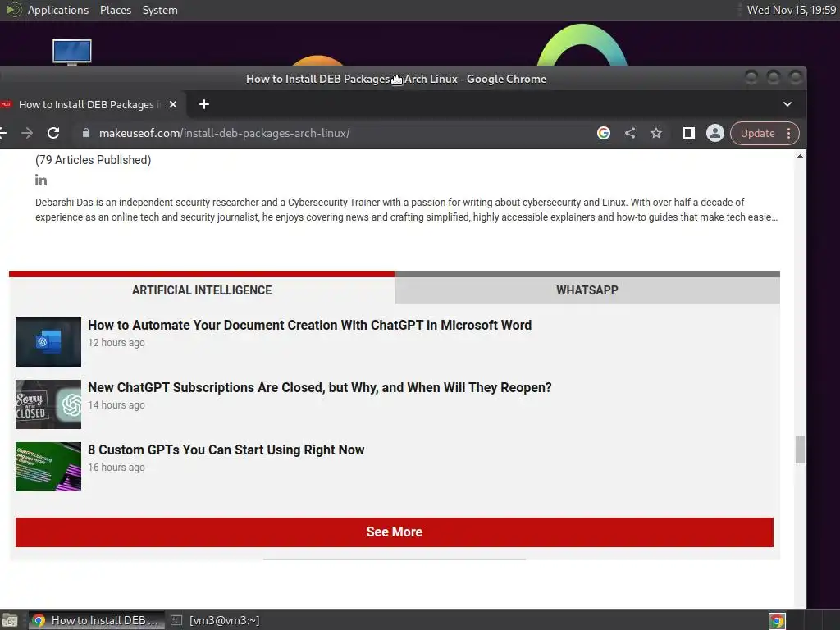Open the Applications menu
This screenshot has height=630, width=840.
58,10
